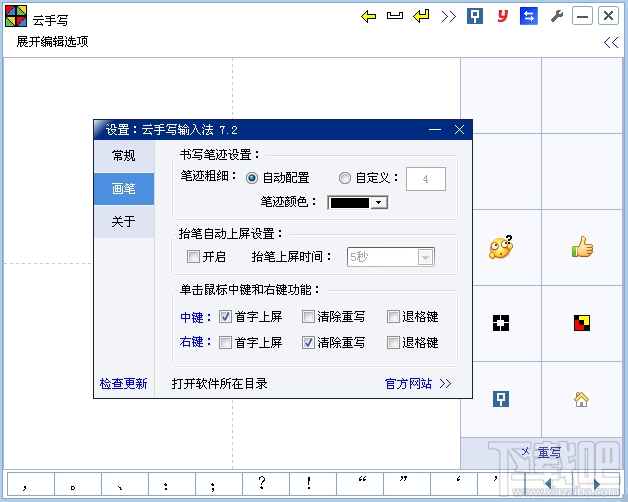Insert the 、 enumeration comma key
This screenshot has width=628, height=502.
[125, 484]
